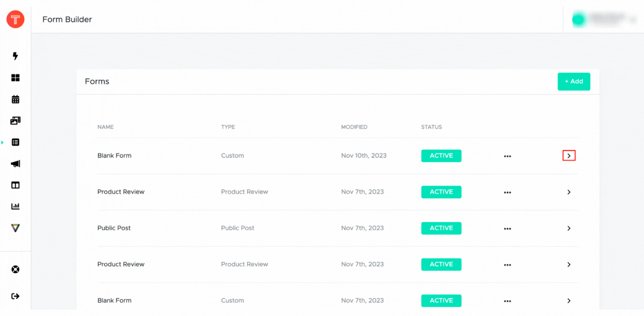The height and width of the screenshot is (316, 644).
Task: Open the lightning bolt sidebar section
Action: click(15, 56)
